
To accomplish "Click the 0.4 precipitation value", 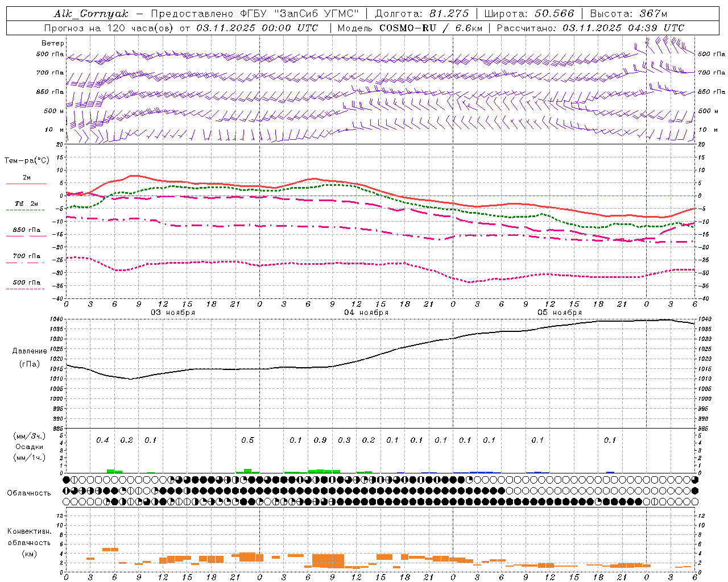I will (102, 440).
